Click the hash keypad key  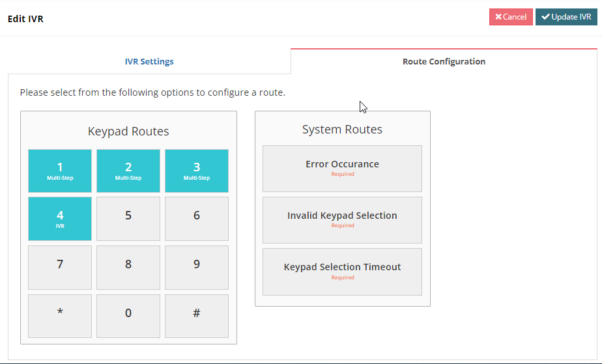[197, 316]
